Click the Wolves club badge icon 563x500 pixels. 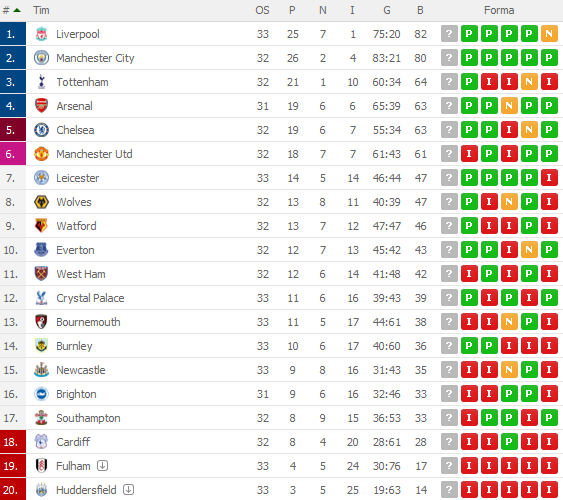click(x=41, y=202)
